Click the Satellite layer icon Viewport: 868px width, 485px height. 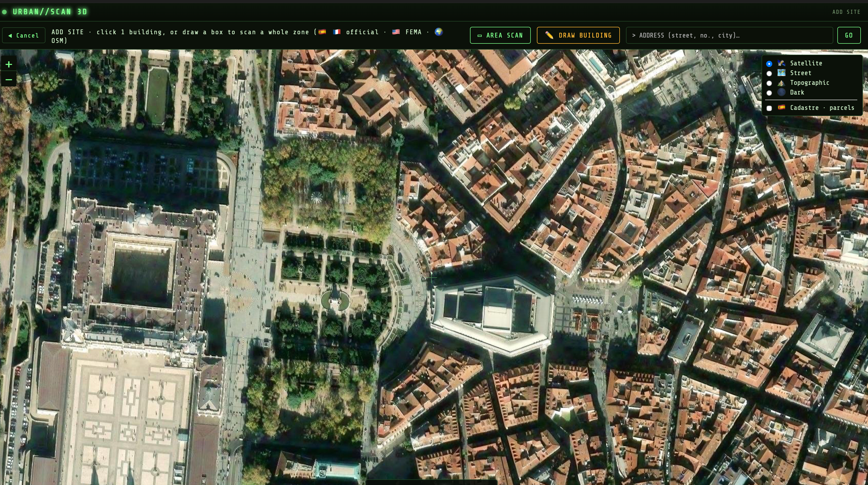pos(781,63)
